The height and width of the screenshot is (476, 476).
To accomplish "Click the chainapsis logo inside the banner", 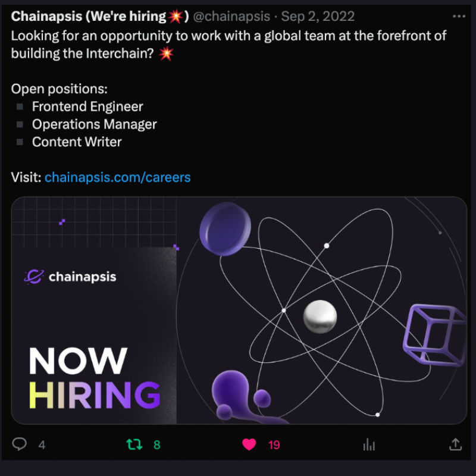I will tap(70, 277).
